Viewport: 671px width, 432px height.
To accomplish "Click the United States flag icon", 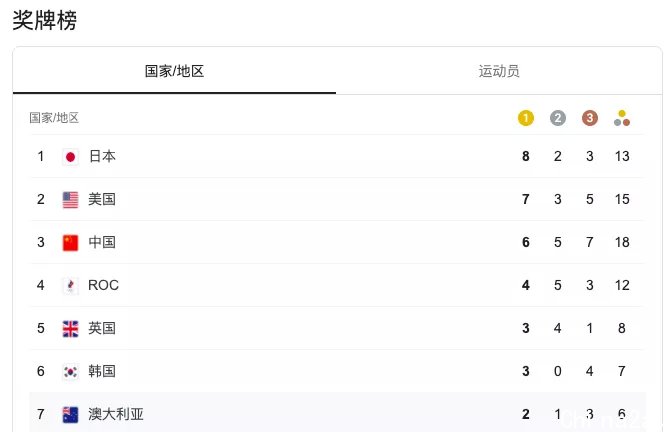I will tap(71, 200).
